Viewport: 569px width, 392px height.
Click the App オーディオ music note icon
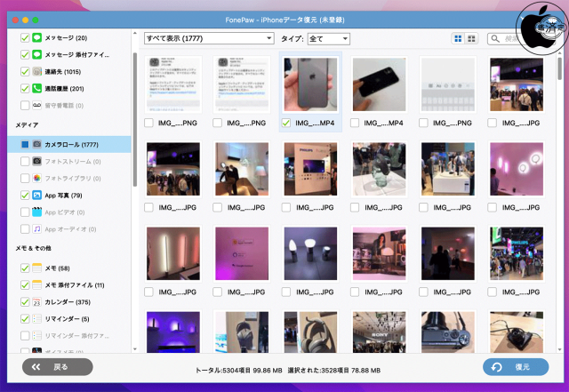[x=36, y=229]
